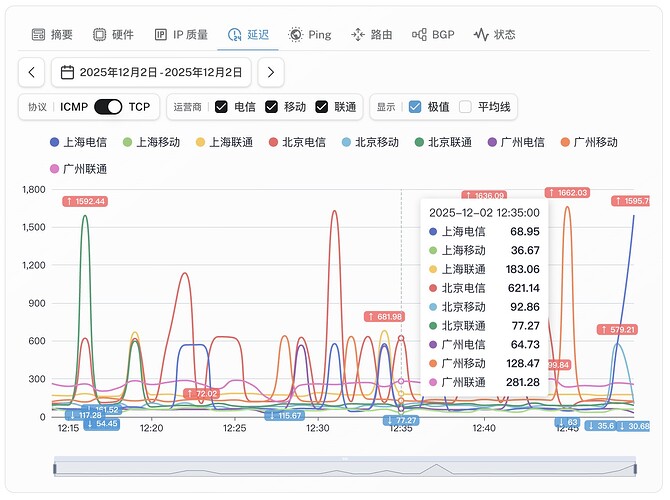Viewport: 670px width, 500px height.
Task: Click the 上海联通 183.06 tooltip row
Action: tap(484, 269)
